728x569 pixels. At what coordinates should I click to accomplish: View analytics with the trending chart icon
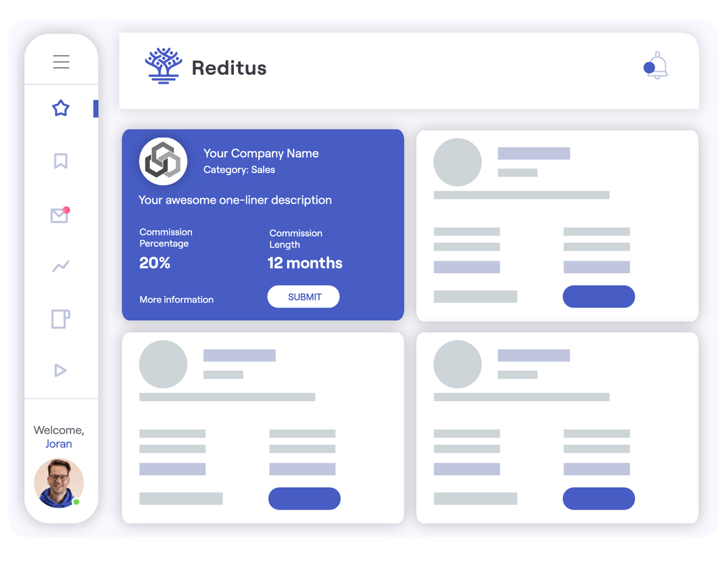[x=61, y=266]
